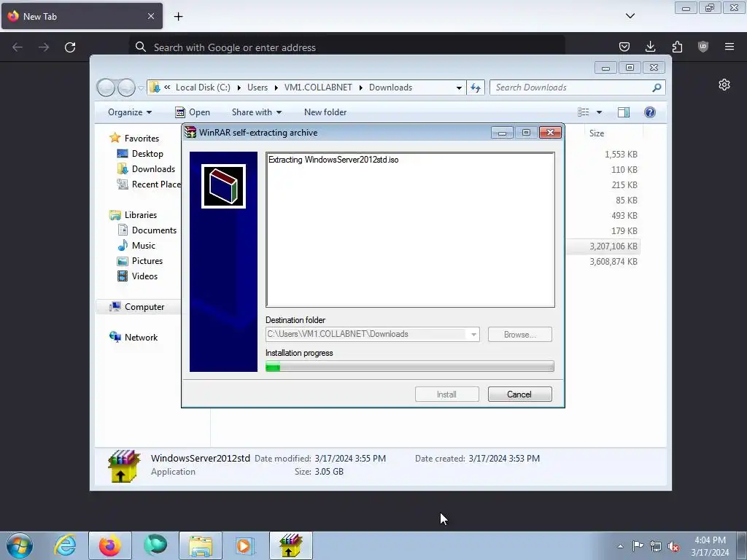Open Libraries in navigation pane
Viewport: 747px width, 560px height.
pyautogui.click(x=141, y=215)
